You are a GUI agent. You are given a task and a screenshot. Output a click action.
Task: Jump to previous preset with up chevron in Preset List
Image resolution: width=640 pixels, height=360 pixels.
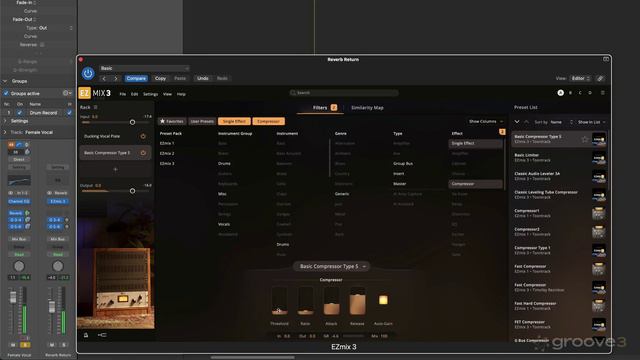click(526, 122)
